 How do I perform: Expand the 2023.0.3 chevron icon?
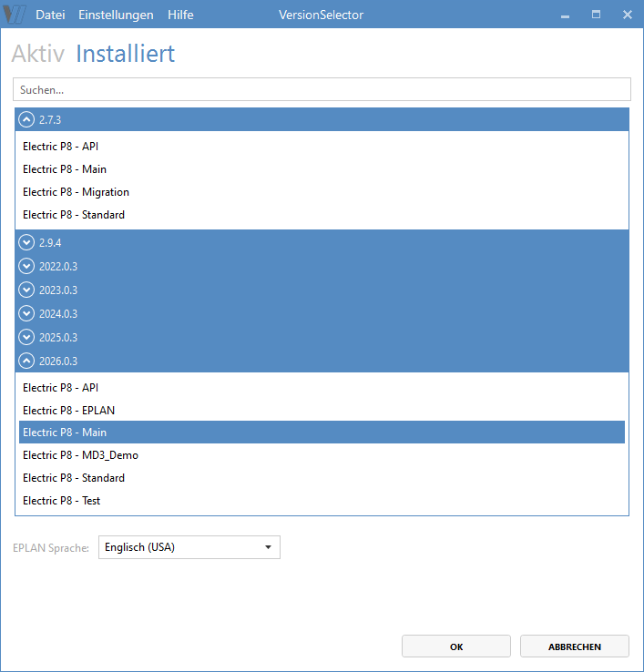point(26,290)
